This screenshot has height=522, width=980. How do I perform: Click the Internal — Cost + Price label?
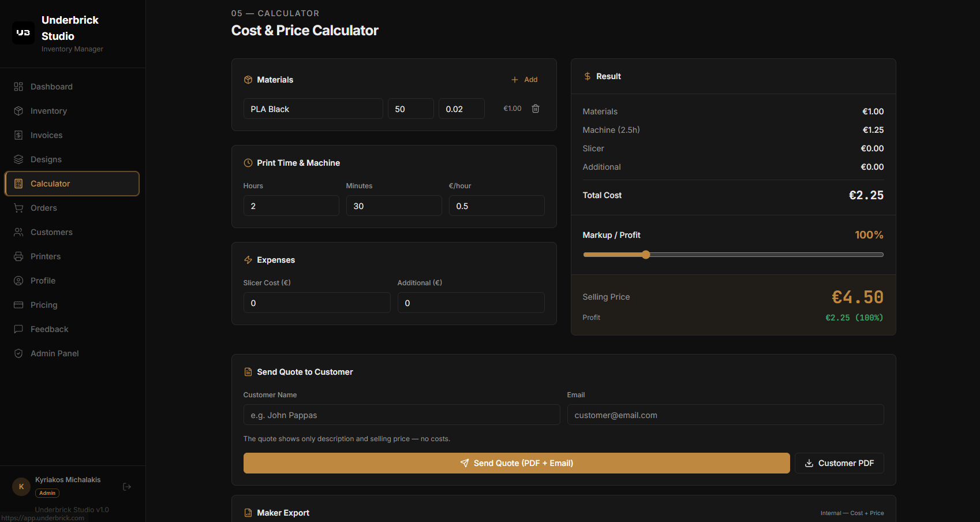[852, 513]
